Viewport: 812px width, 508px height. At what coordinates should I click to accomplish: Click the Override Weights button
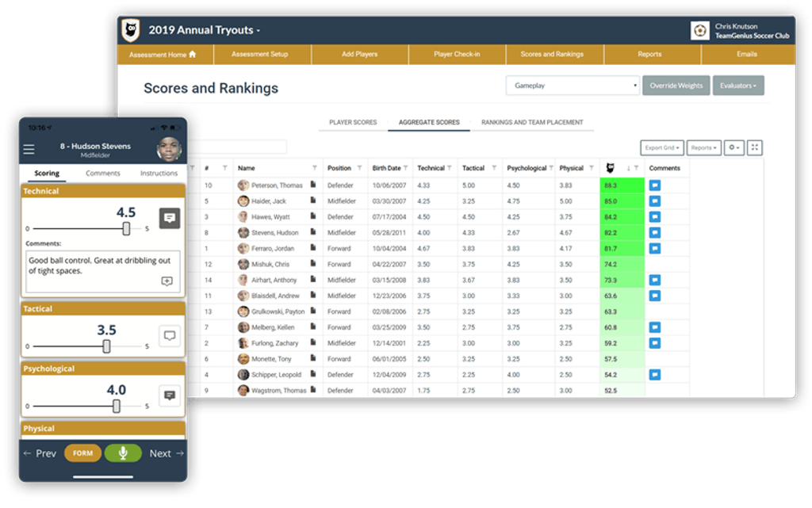[676, 86]
